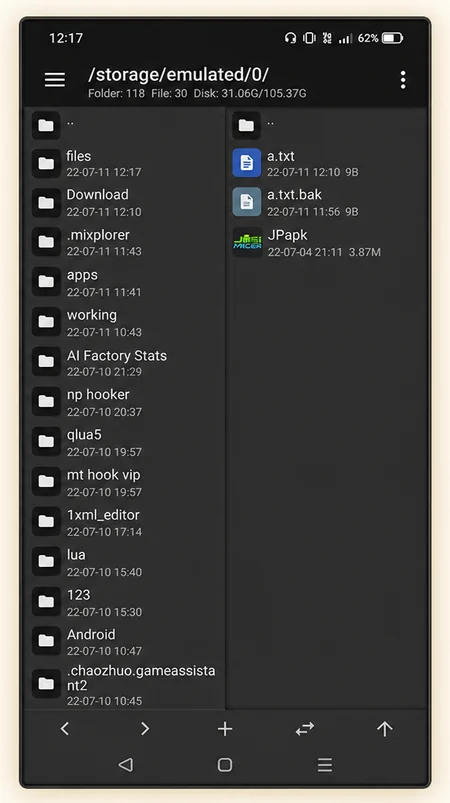Viewport: 450px width, 803px height.
Task: Tap the Android home square button
Action: pyautogui.click(x=225, y=765)
